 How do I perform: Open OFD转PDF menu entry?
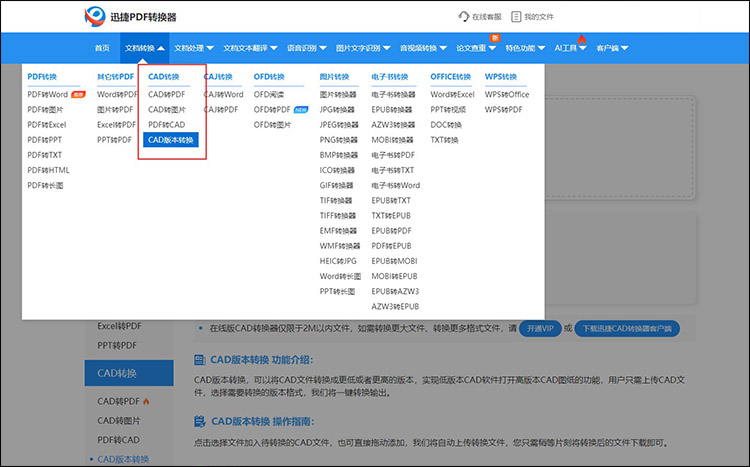tap(272, 110)
